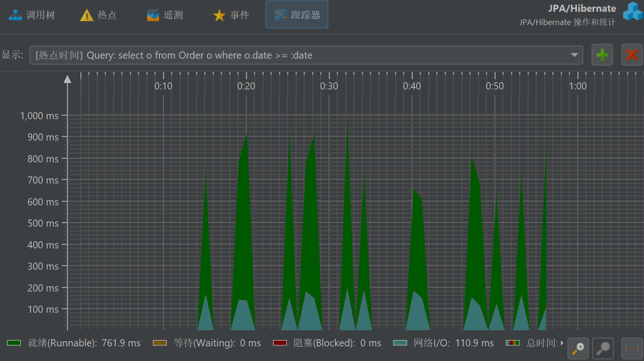Select the 跟踪器 tracker tab
This screenshot has height=361, width=644.
(x=297, y=15)
